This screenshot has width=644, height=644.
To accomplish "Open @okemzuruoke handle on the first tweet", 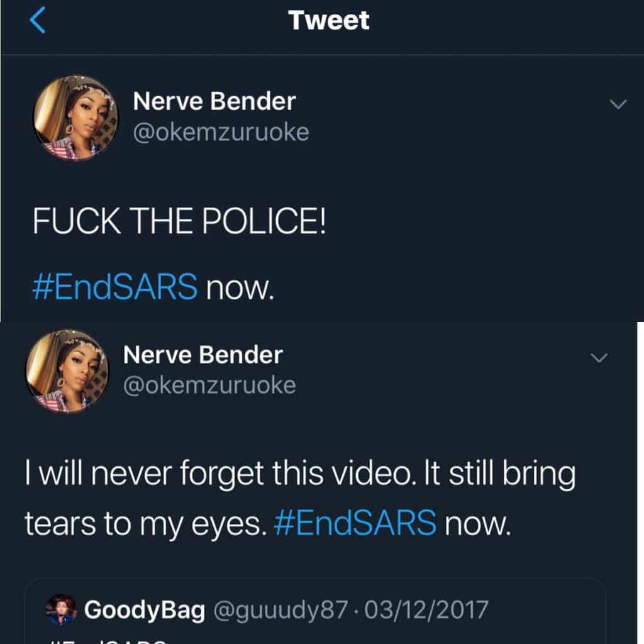I will pyautogui.click(x=220, y=132).
